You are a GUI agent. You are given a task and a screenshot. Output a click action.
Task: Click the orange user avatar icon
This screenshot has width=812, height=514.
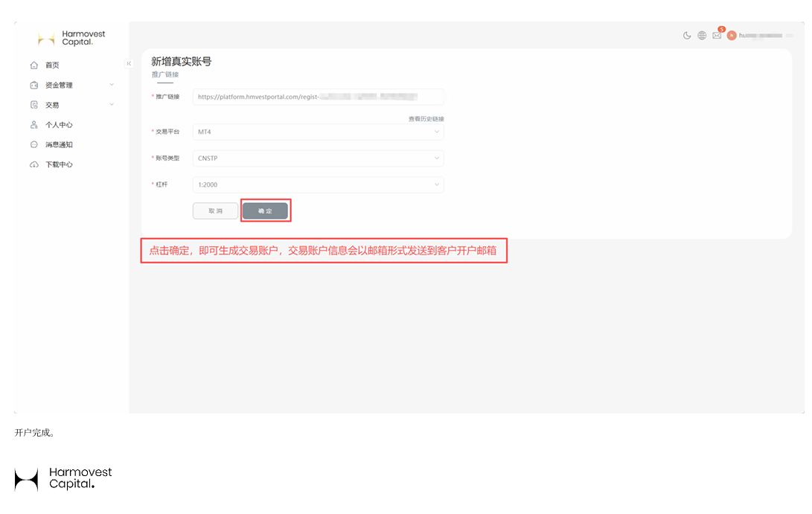pos(732,35)
